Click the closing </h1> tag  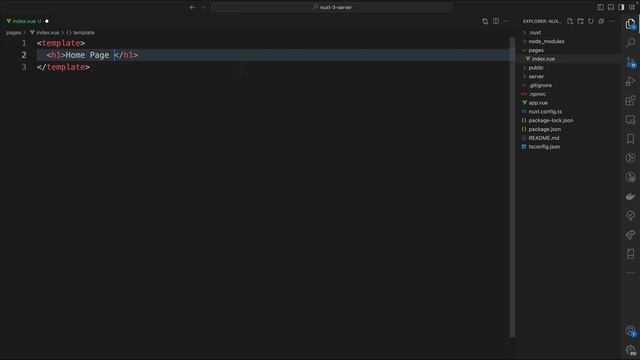[x=126, y=55]
